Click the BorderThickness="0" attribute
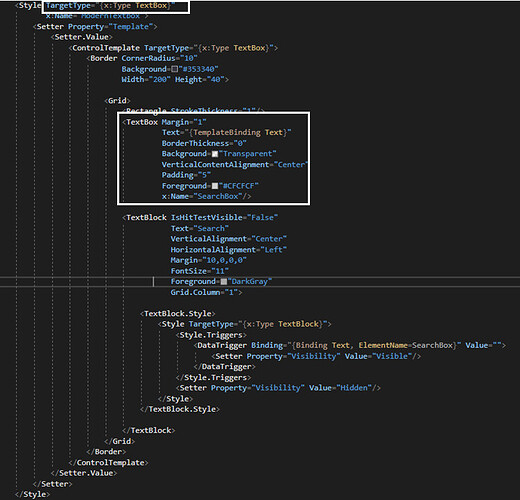 pos(204,143)
